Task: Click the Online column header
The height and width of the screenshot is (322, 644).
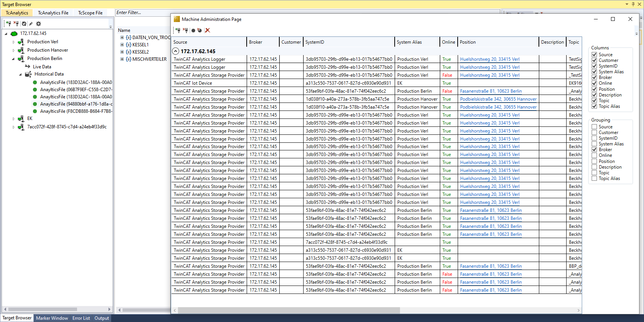Action: pos(449,42)
